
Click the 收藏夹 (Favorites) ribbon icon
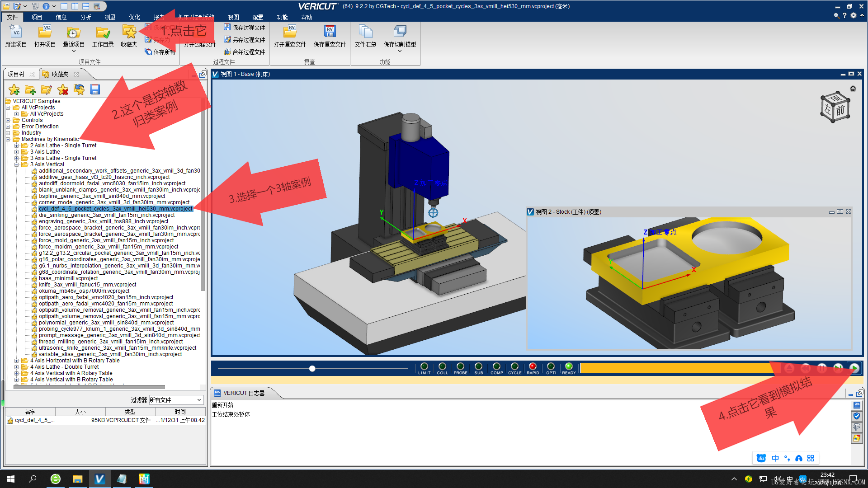(x=129, y=36)
